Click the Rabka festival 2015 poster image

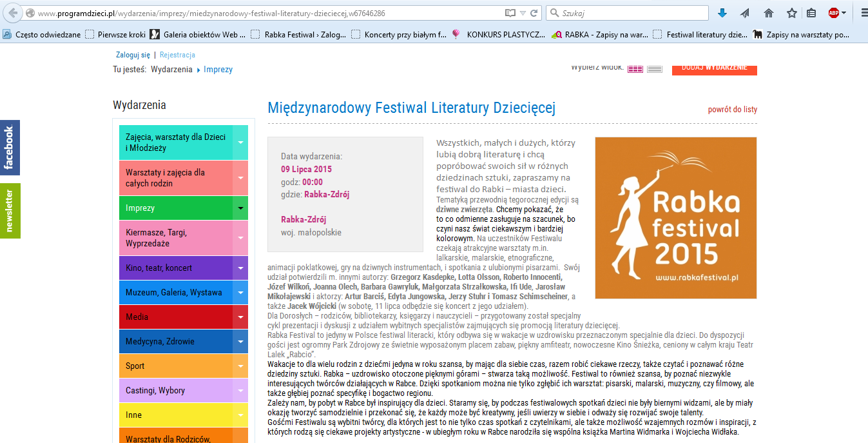click(676, 218)
